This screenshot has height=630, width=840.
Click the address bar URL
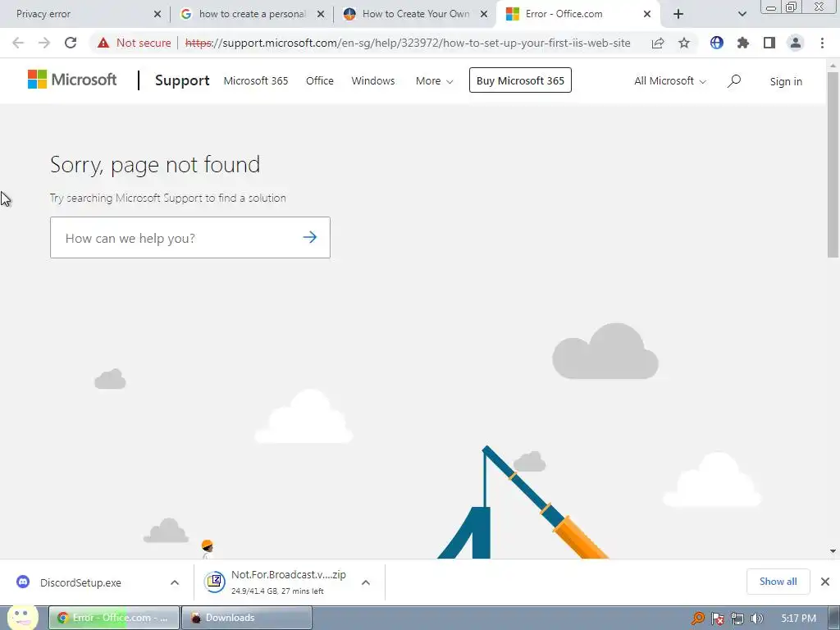coord(408,43)
